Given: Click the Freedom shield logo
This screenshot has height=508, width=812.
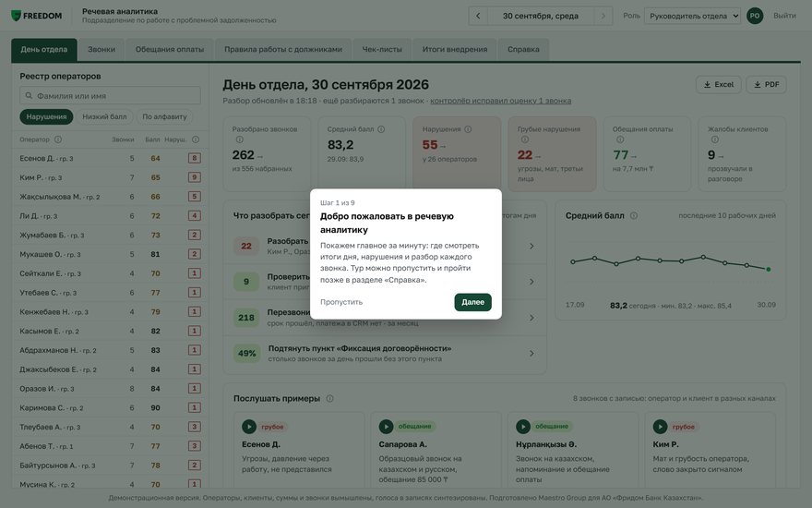Looking at the screenshot, I should (x=16, y=16).
